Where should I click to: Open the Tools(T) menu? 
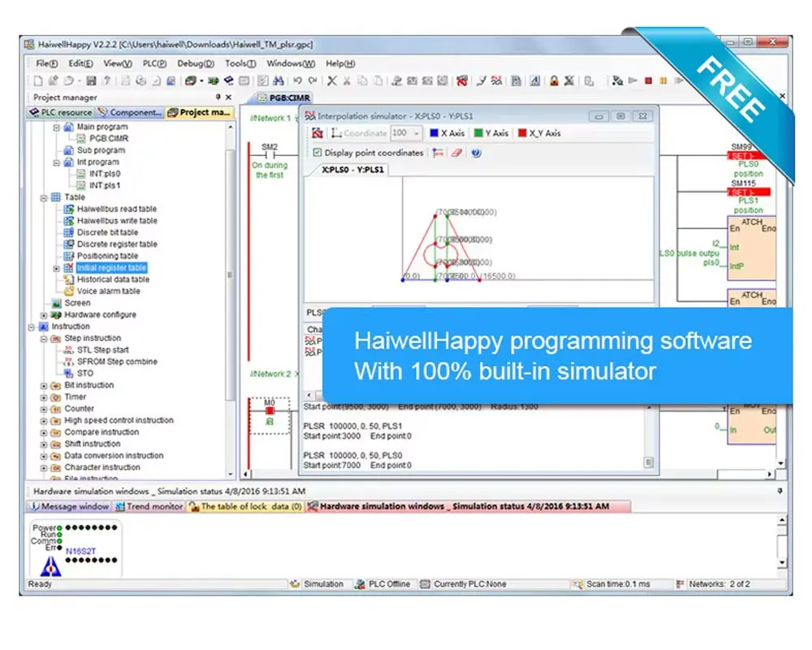coord(240,63)
